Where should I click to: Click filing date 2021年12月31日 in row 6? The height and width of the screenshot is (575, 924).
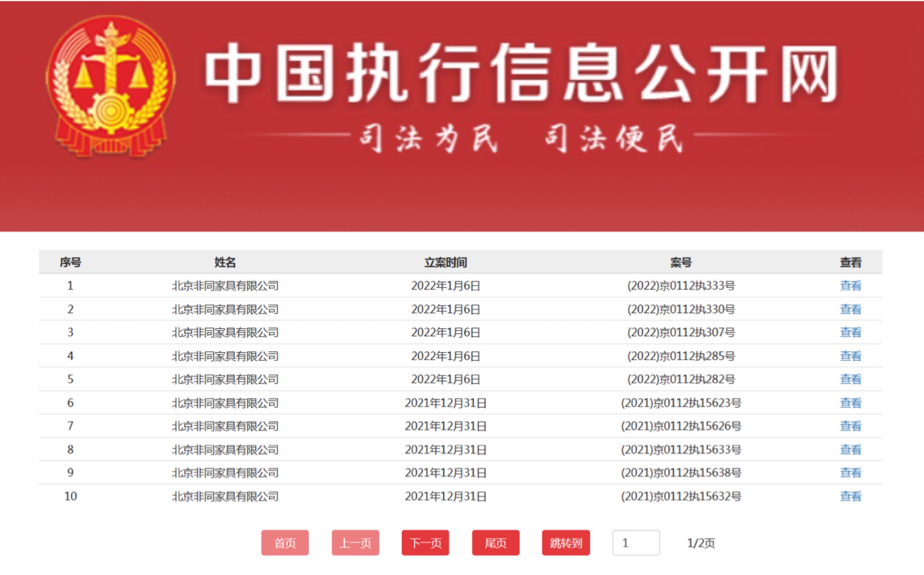445,403
